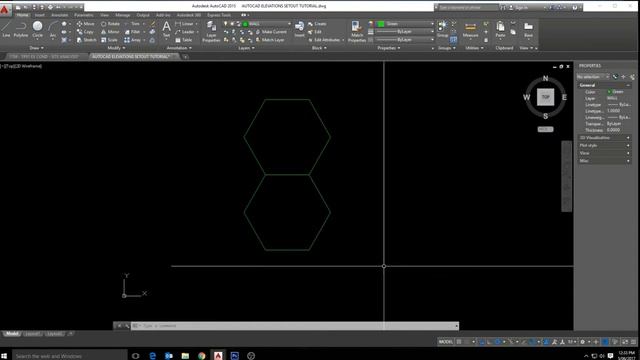Pick the Linear dimension tool
Screen dimensions: 640x360
tap(184, 24)
